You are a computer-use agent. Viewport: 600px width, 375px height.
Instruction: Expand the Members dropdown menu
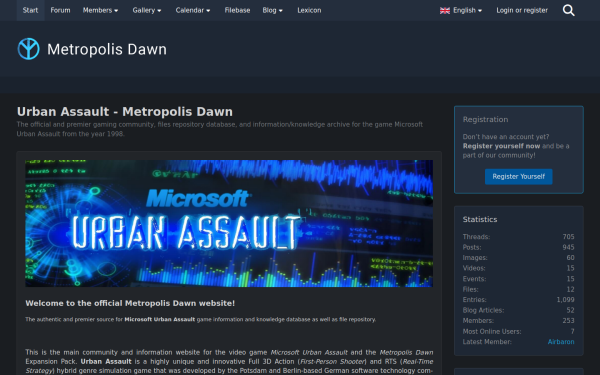100,10
